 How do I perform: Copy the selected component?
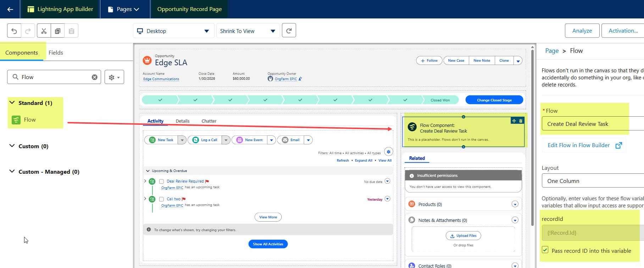pos(57,31)
